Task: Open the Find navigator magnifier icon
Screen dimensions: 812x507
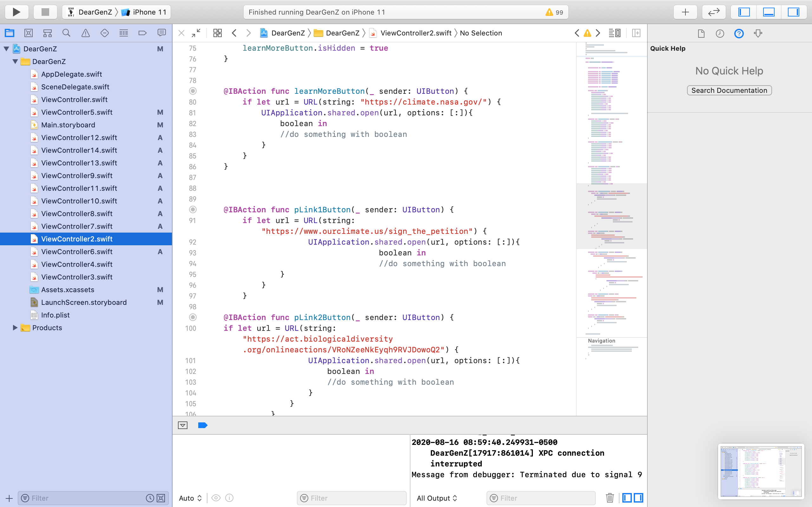Action: [x=66, y=33]
